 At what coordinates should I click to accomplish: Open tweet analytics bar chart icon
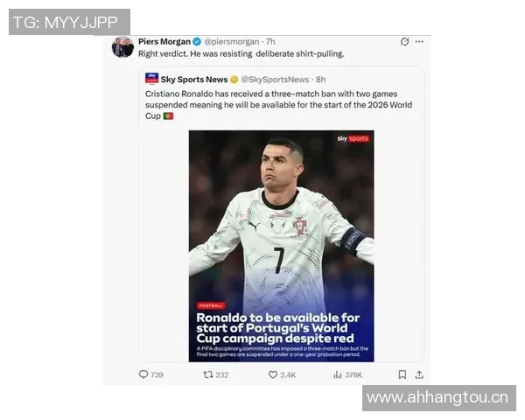point(338,374)
